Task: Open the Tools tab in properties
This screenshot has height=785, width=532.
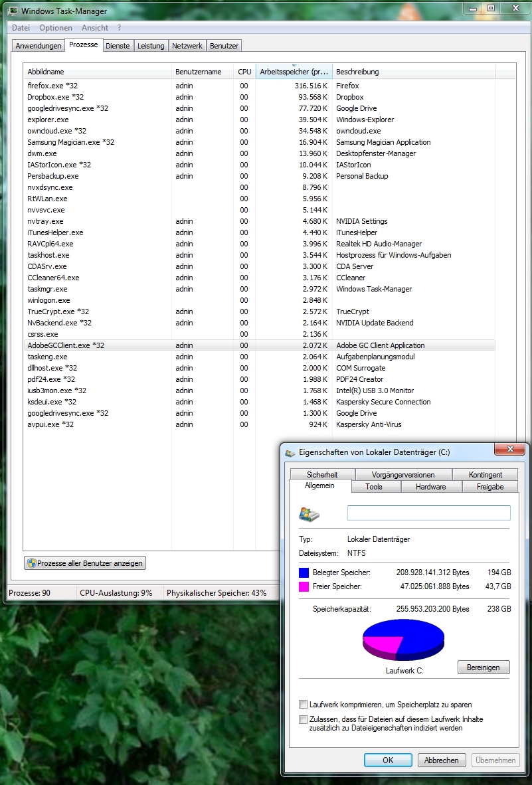Action: pos(374,487)
